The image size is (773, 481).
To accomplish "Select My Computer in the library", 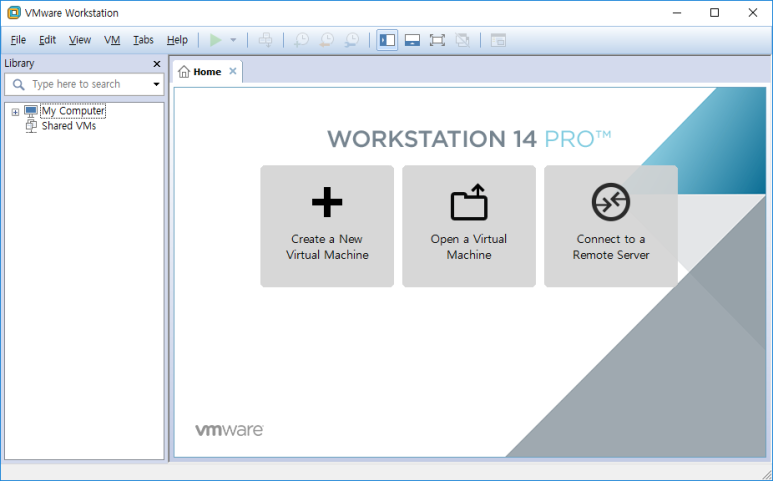I will click(x=73, y=111).
